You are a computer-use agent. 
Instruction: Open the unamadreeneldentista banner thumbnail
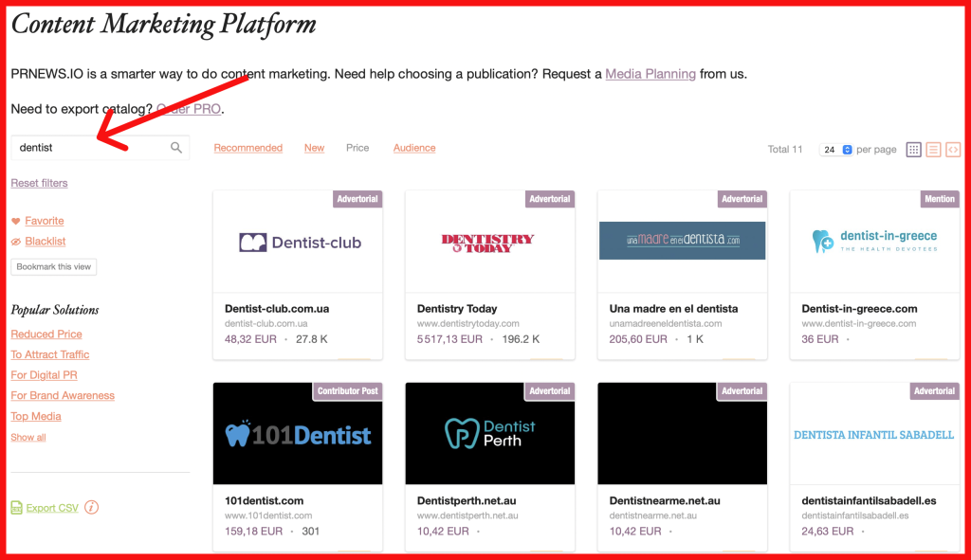pos(682,240)
